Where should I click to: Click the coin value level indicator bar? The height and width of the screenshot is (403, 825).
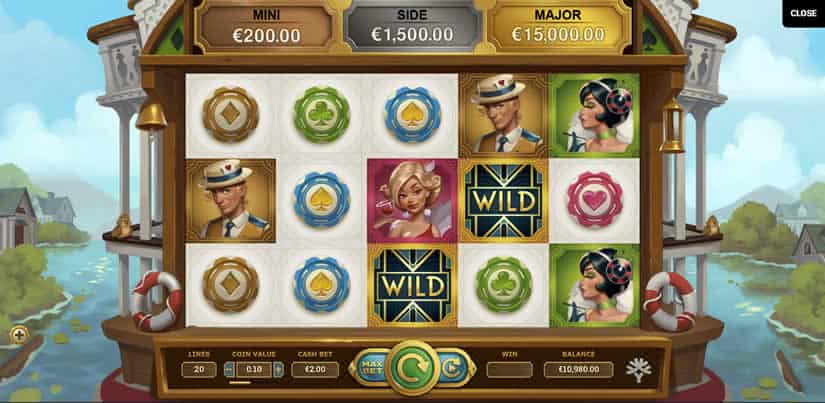click(240, 382)
